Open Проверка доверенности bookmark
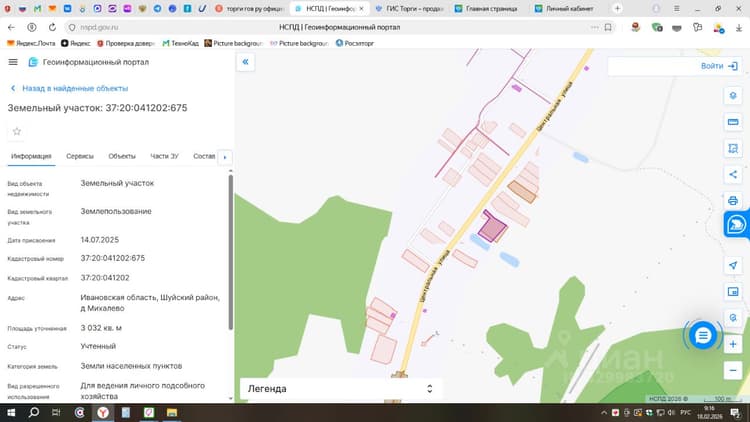The width and height of the screenshot is (750, 422). click(x=125, y=43)
